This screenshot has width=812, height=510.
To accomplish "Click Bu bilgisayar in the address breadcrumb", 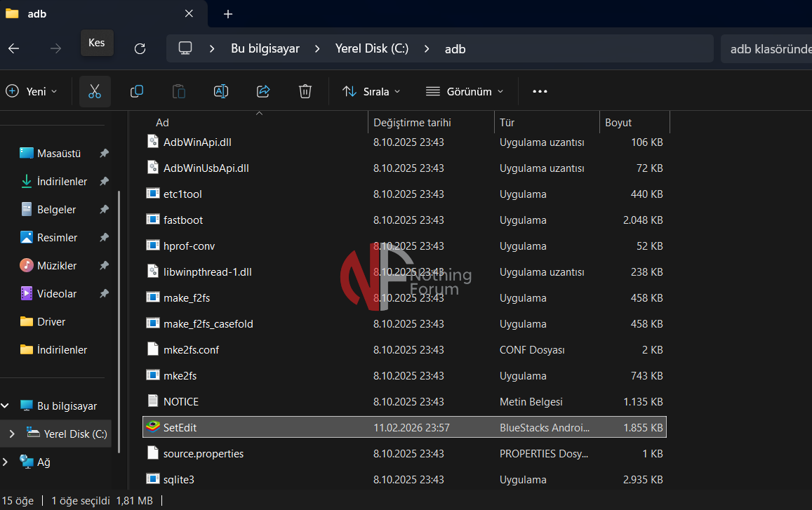I will (x=265, y=48).
